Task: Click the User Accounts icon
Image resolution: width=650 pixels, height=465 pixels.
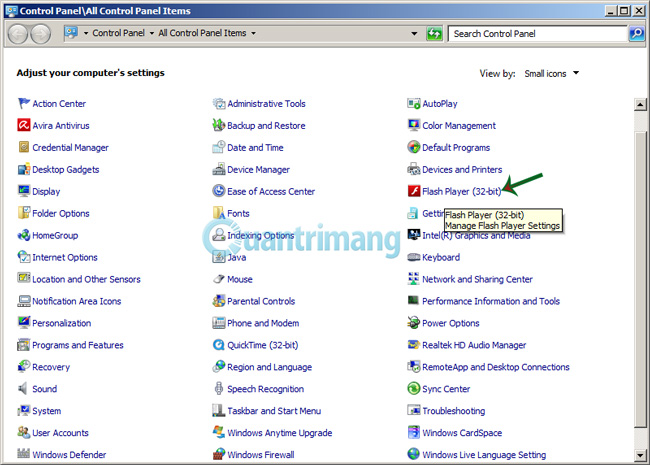Action: [24, 433]
